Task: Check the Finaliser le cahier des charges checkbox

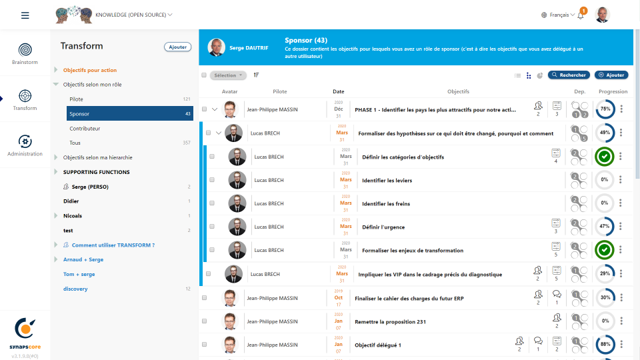Action: [x=204, y=298]
